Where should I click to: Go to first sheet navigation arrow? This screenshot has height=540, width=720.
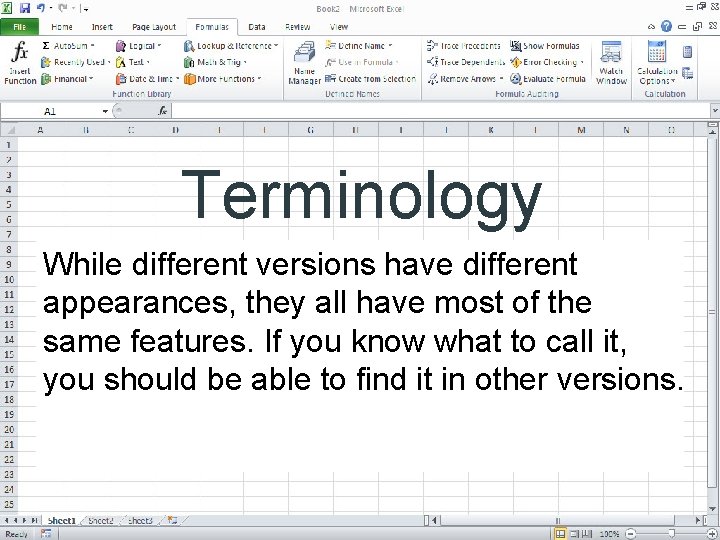tap(6, 520)
